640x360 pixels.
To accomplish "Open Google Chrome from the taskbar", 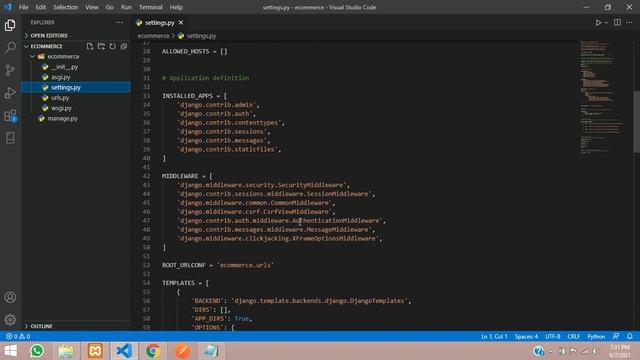I will coord(153,351).
